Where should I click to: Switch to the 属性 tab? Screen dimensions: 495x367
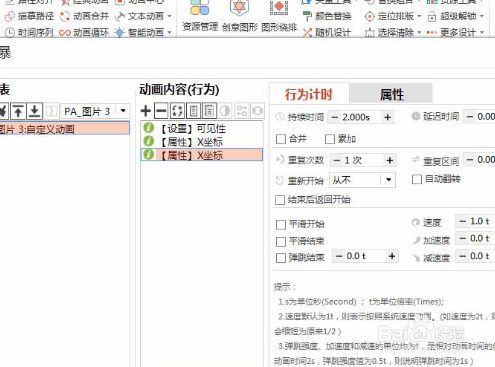pos(392,94)
